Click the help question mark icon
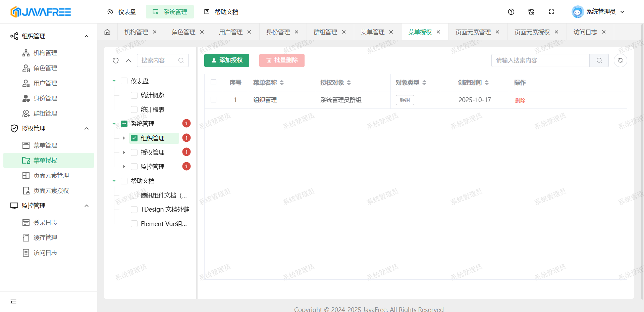 511,12
